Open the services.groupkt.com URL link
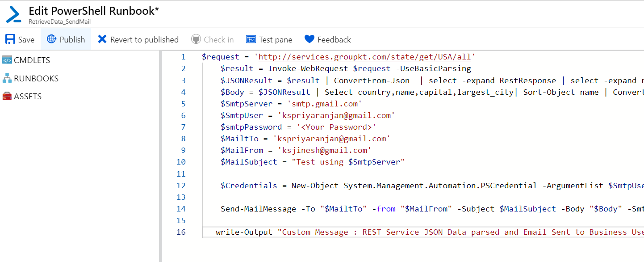This screenshot has width=644, height=262. 364,57
